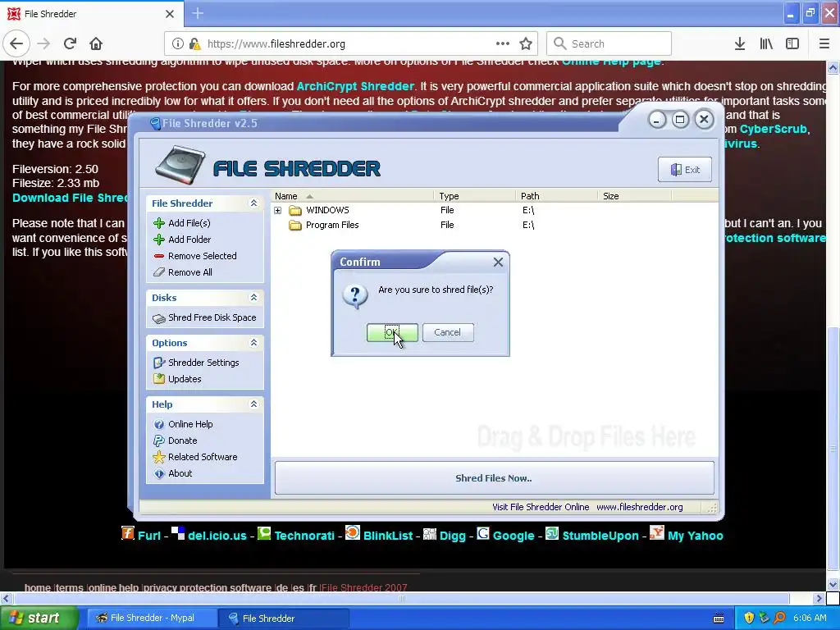The height and width of the screenshot is (630, 840).
Task: Click the Remove All eraser icon
Action: tap(159, 272)
